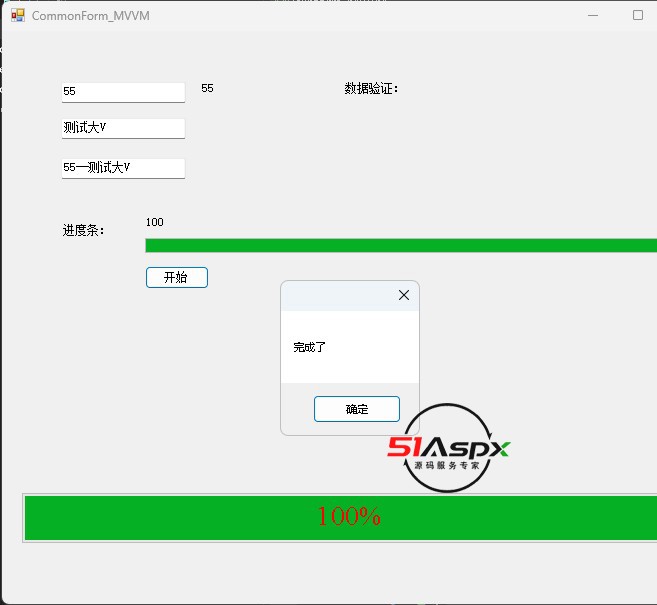The image size is (657, 605).
Task: Click the 55 label beside first field
Action: pyautogui.click(x=207, y=88)
